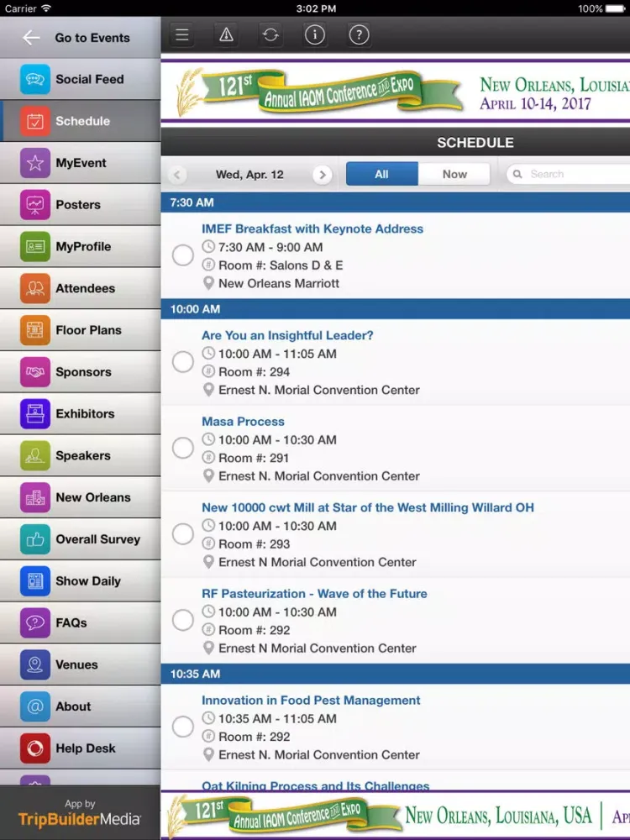
Task: Click the 10:00 AM - 11:05 AM time
Action: pos(277,354)
